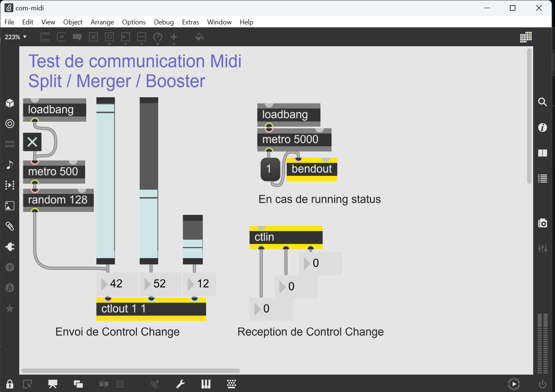Image resolution: width=555 pixels, height=392 pixels.
Task: Show the piano keyboard MIDI icon
Action: pyautogui.click(x=206, y=384)
